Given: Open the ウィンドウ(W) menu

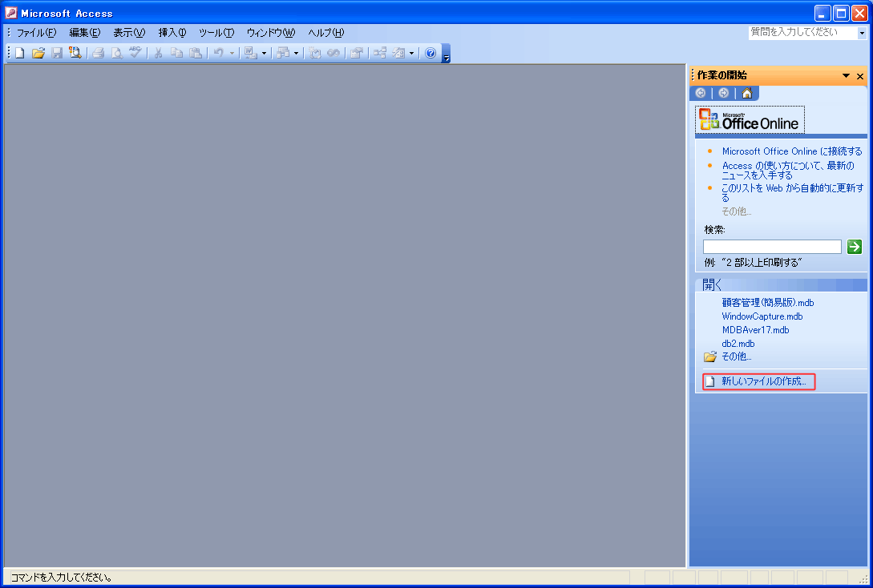Looking at the screenshot, I should click(x=271, y=33).
